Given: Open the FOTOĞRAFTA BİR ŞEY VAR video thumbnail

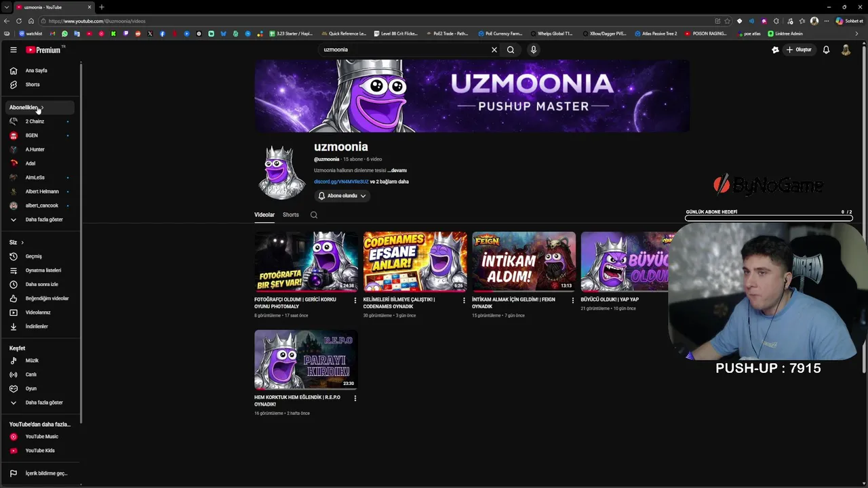Looking at the screenshot, I should pyautogui.click(x=306, y=261).
